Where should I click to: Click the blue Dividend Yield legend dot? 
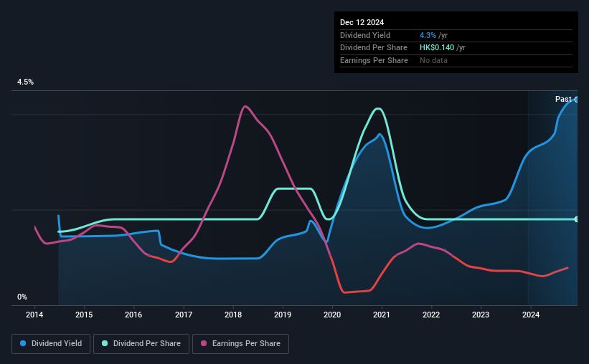pos(23,343)
